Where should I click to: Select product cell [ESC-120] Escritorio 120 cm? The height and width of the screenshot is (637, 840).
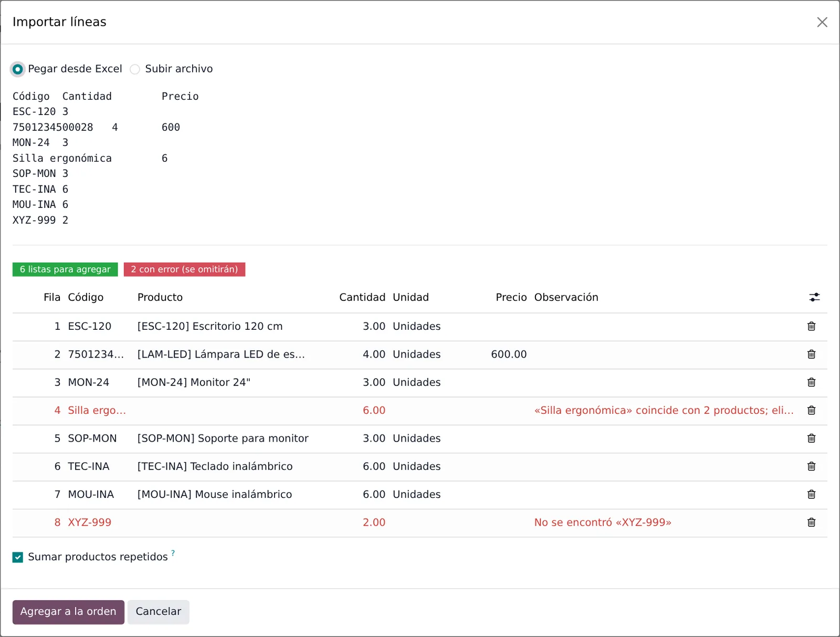click(x=210, y=326)
